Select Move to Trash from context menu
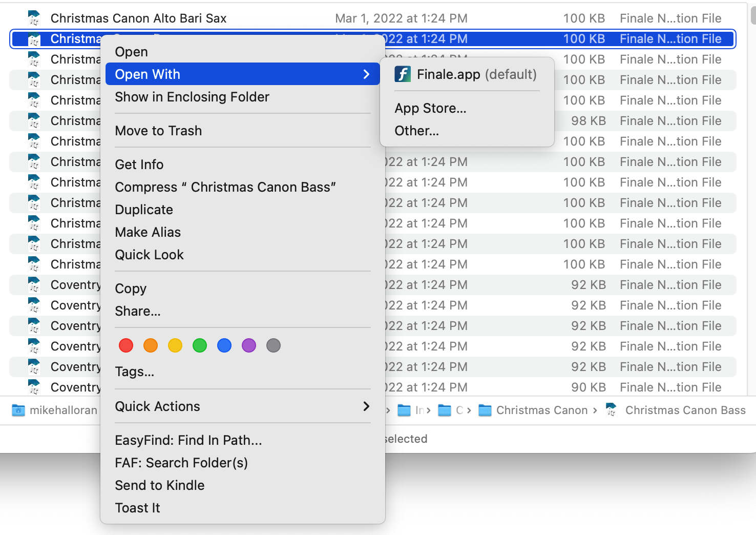The width and height of the screenshot is (756, 535). [x=158, y=131]
